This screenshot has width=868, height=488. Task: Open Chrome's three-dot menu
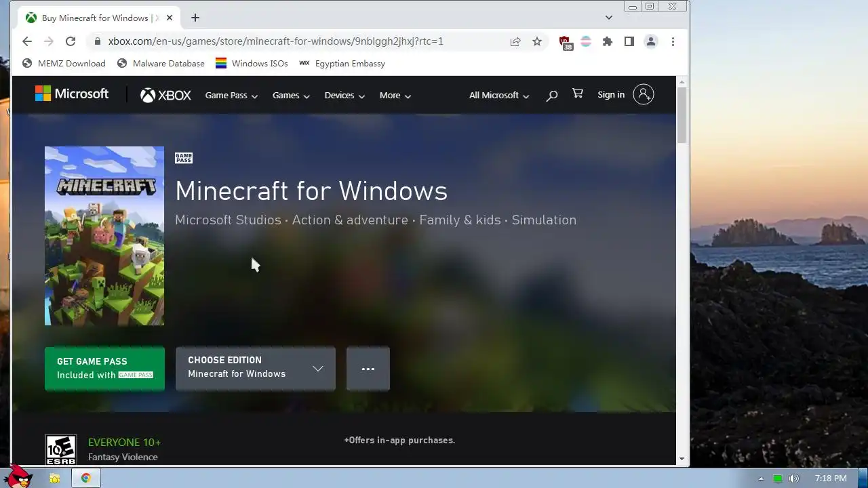[673, 41]
